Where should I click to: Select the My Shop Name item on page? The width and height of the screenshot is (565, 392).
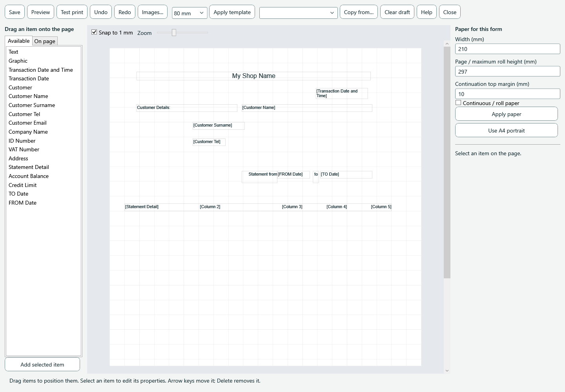click(x=253, y=76)
